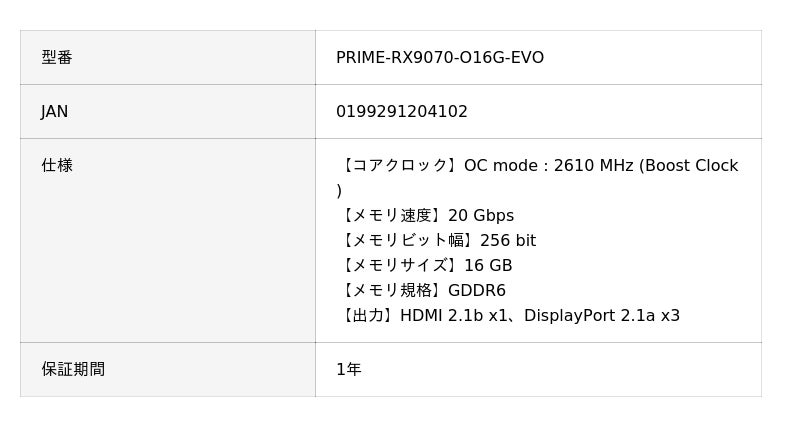This screenshot has height=427, width=800.
Task: Click the 出力 spec label
Action: point(367,316)
